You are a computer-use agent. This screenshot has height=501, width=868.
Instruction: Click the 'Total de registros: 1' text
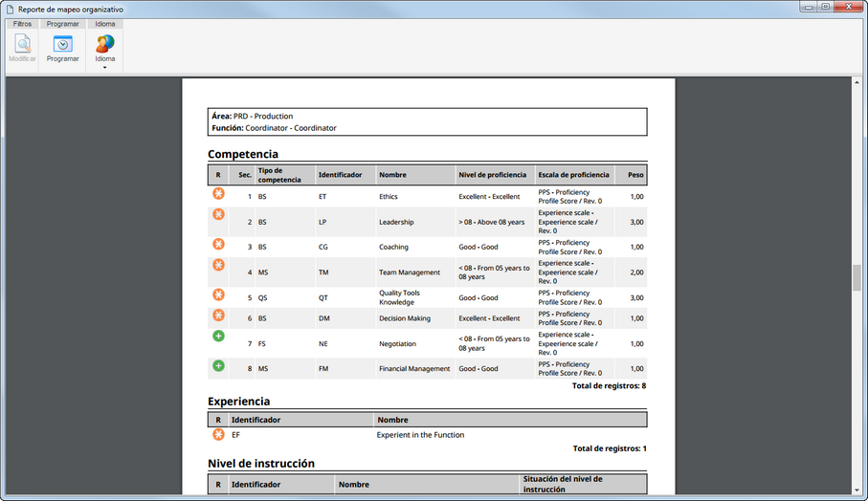pos(610,447)
